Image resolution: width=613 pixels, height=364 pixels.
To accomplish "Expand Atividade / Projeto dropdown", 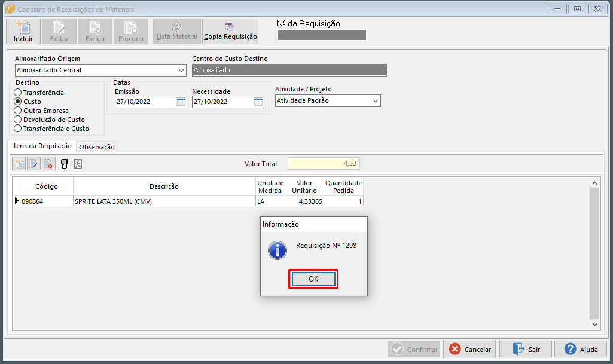I will [x=376, y=101].
